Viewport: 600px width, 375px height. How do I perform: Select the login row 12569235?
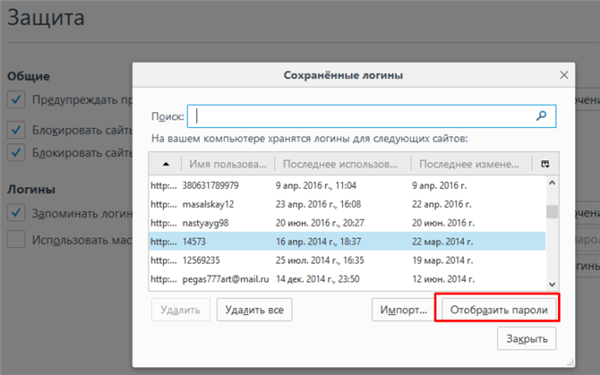[x=347, y=260]
